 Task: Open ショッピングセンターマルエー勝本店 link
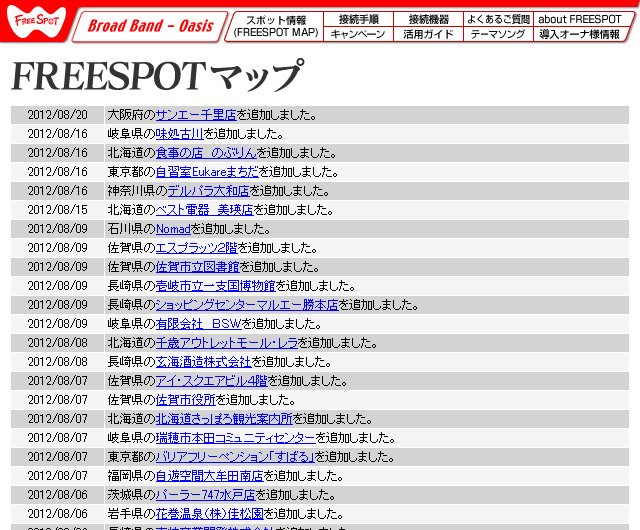coord(247,305)
